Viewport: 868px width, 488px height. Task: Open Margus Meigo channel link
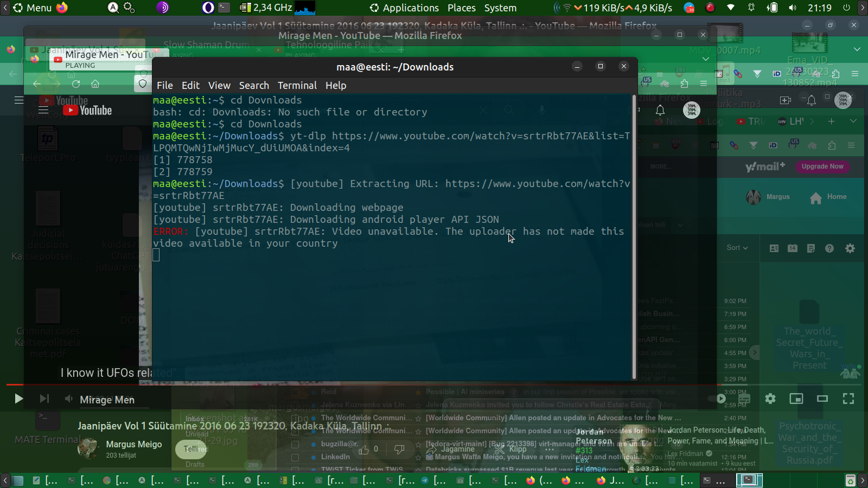(134, 444)
